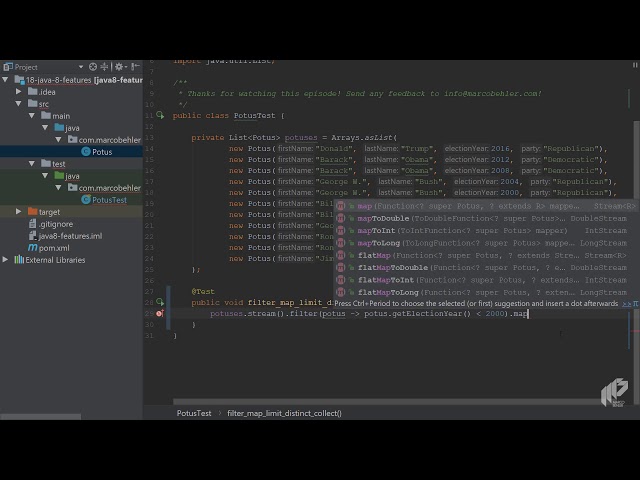Click the run class gutter icon at line 11
This screenshot has height=480, width=640.
click(160, 116)
